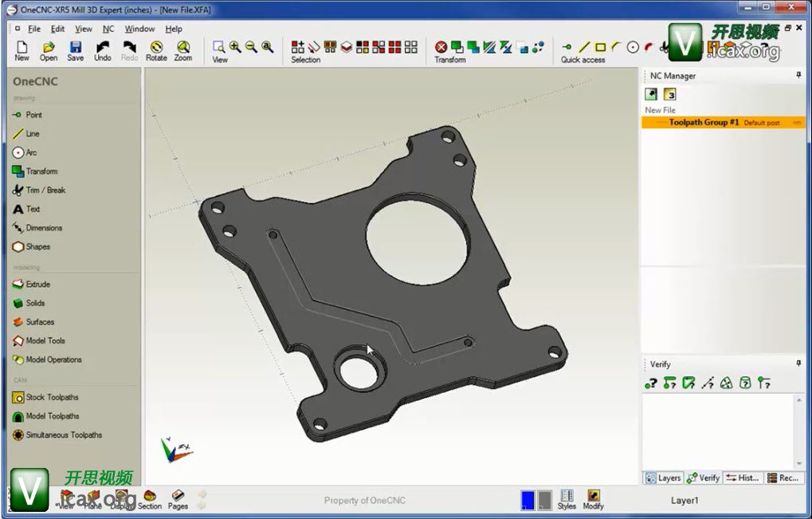
Task: Toggle the pin on NC Manager panel
Action: tap(798, 75)
